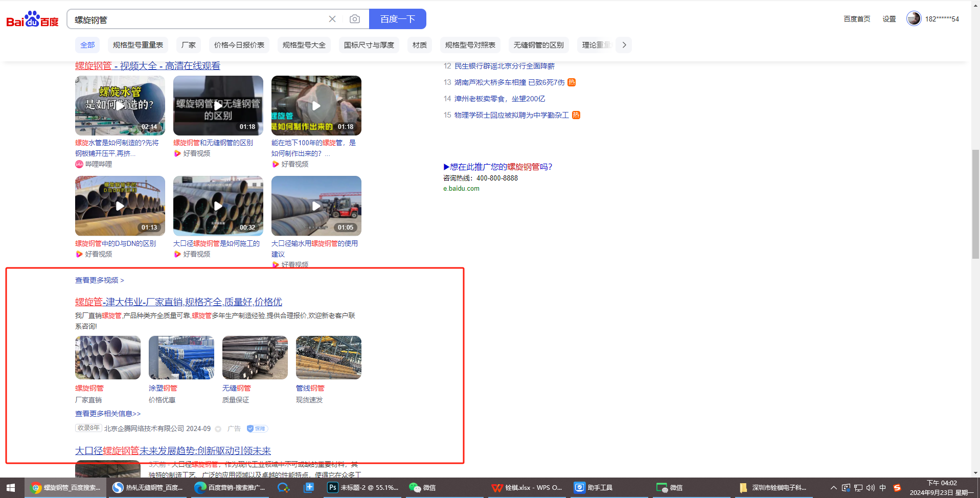The image size is (980, 498).
Task: Click the camera image search icon
Action: point(354,19)
